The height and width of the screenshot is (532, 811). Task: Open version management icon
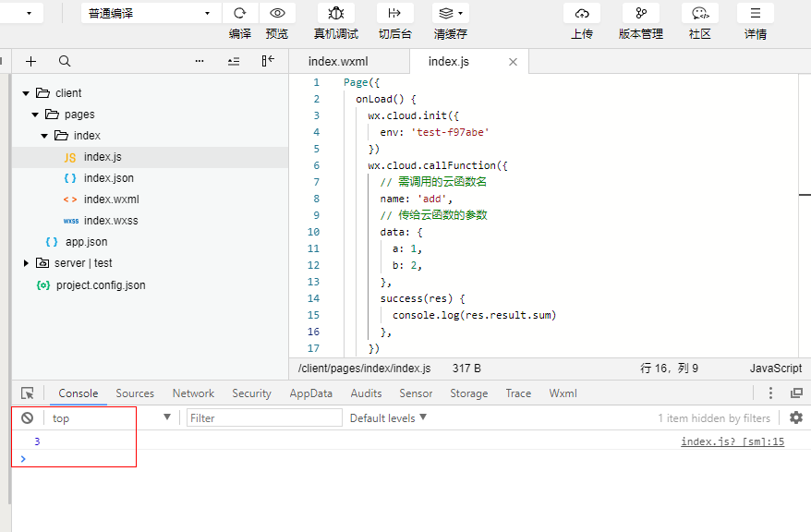click(x=640, y=13)
